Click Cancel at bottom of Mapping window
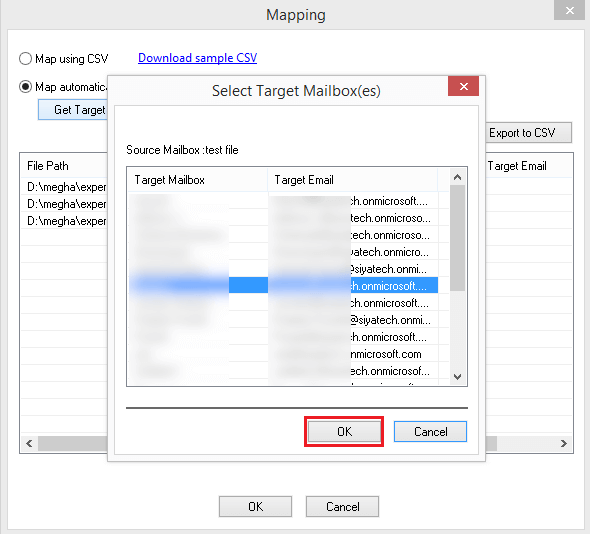The image size is (590, 536). click(342, 506)
